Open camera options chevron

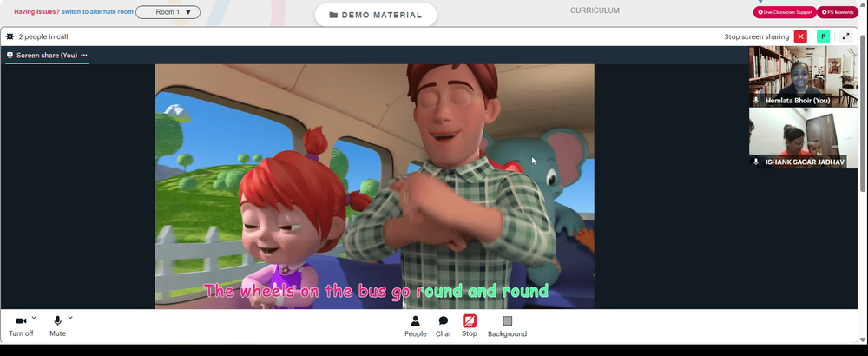point(34,318)
